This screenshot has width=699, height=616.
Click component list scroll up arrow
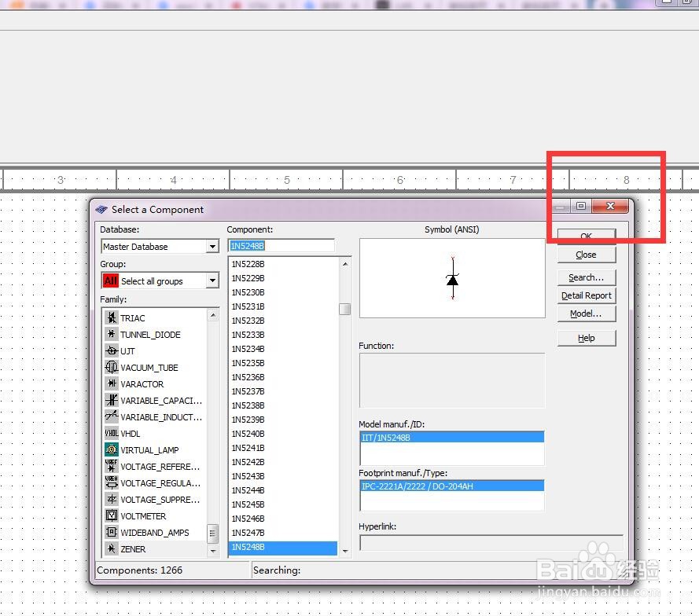coord(345,264)
